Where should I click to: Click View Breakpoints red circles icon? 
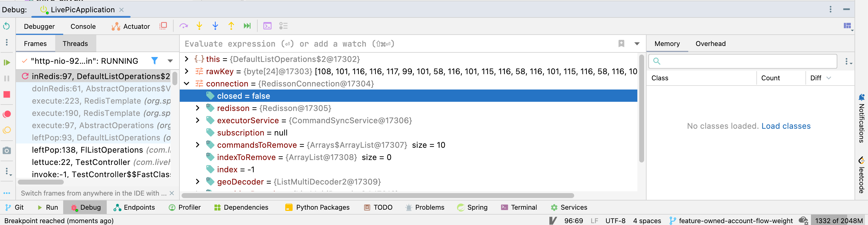tap(7, 114)
